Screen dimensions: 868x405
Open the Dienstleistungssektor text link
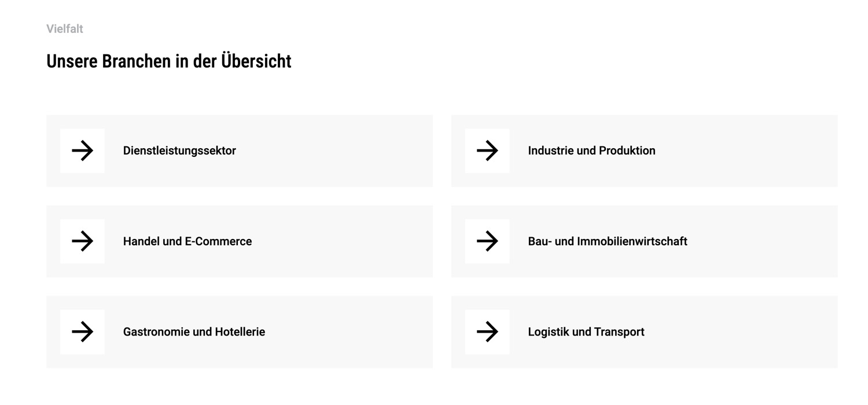pyautogui.click(x=179, y=151)
